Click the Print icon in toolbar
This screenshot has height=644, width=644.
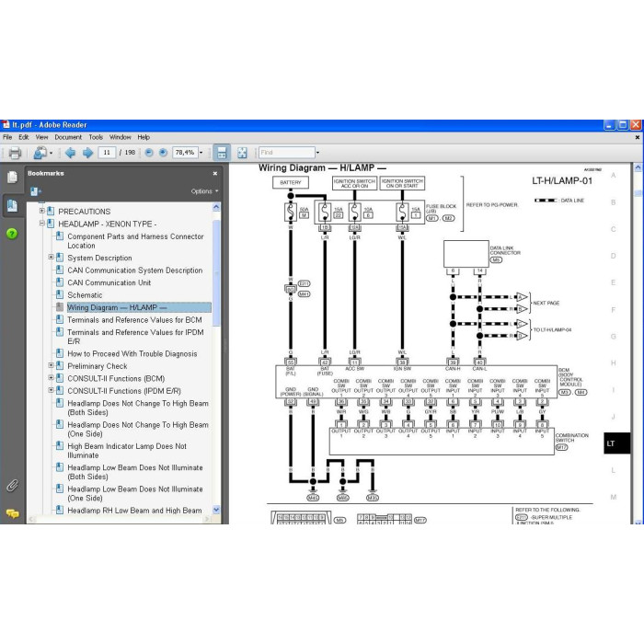15,153
